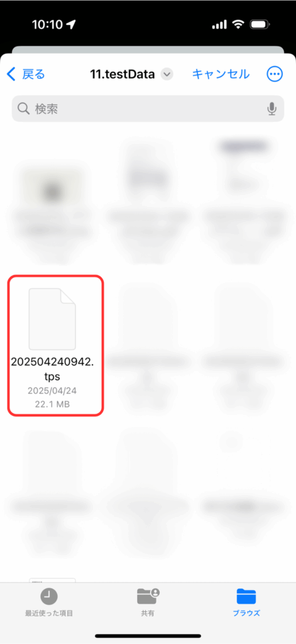
Task: Start dictation with the microphone icon
Action: pos(271,108)
